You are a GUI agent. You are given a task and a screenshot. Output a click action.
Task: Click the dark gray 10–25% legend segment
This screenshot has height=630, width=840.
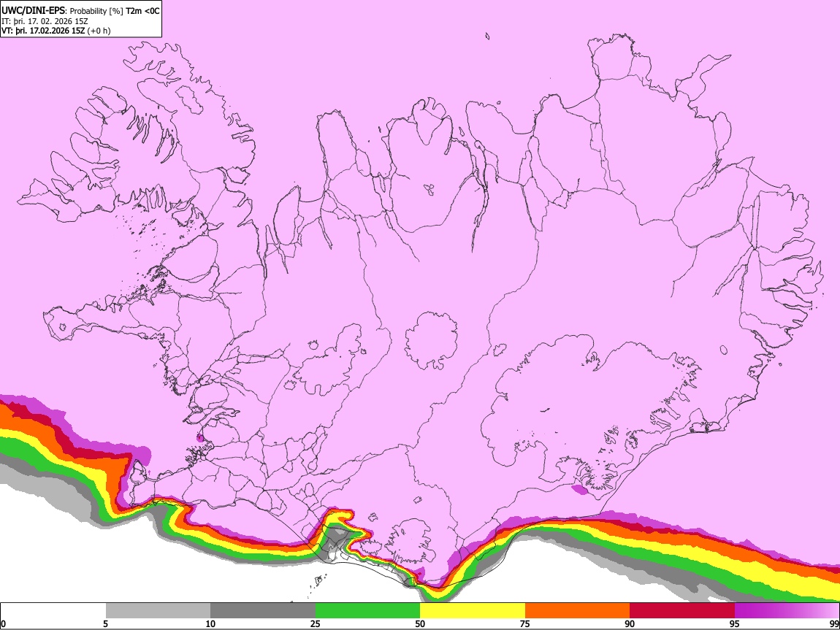coord(263,611)
